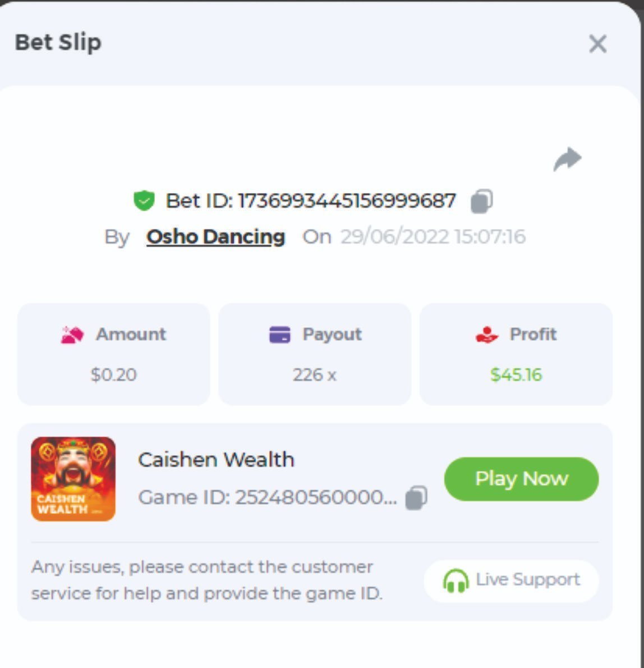Click the $45.16 profit value
644x668 pixels.
(516, 375)
